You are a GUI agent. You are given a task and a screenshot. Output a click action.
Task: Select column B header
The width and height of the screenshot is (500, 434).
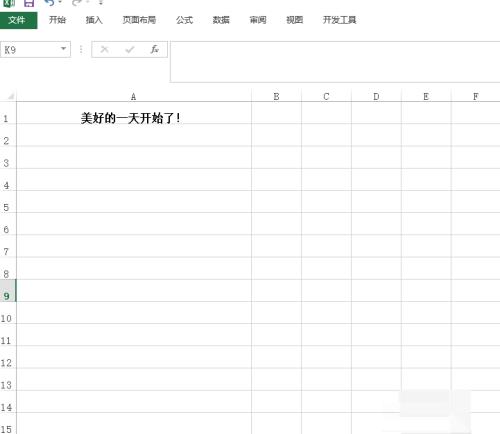276,97
